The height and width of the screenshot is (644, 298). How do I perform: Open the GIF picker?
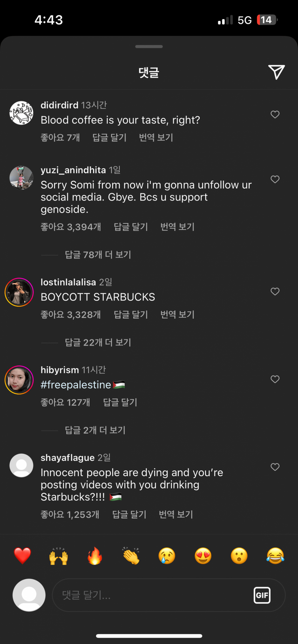pos(262,595)
